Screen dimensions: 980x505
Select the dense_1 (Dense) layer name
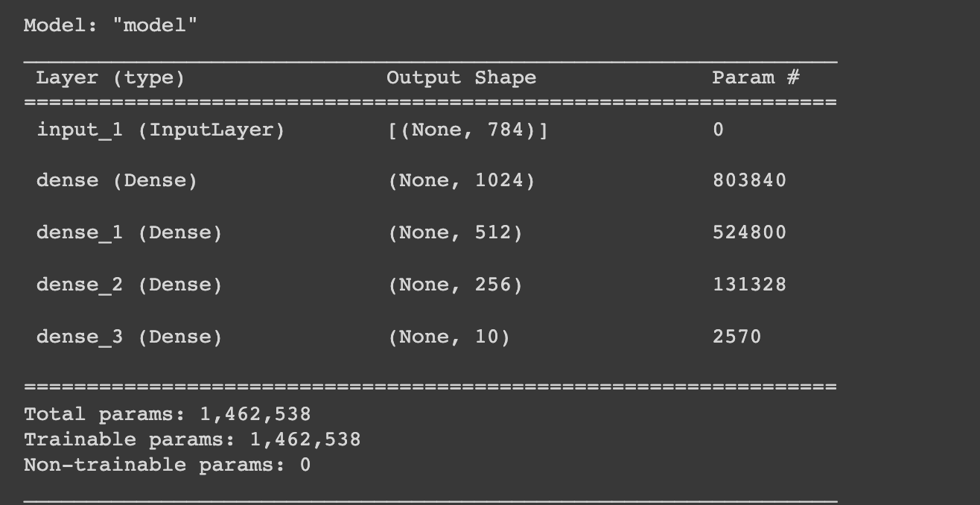point(130,233)
